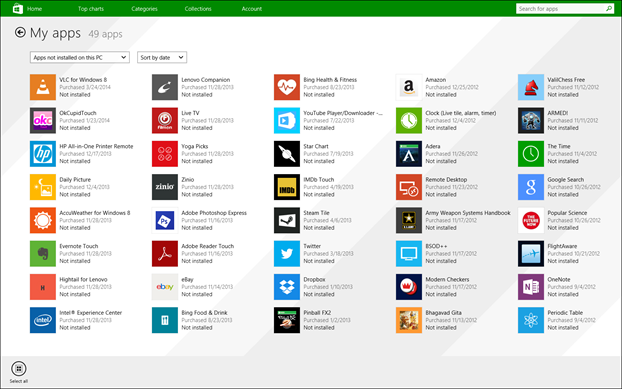Click the Pinball FX2 icon
622x389 pixels.
pyautogui.click(x=287, y=320)
